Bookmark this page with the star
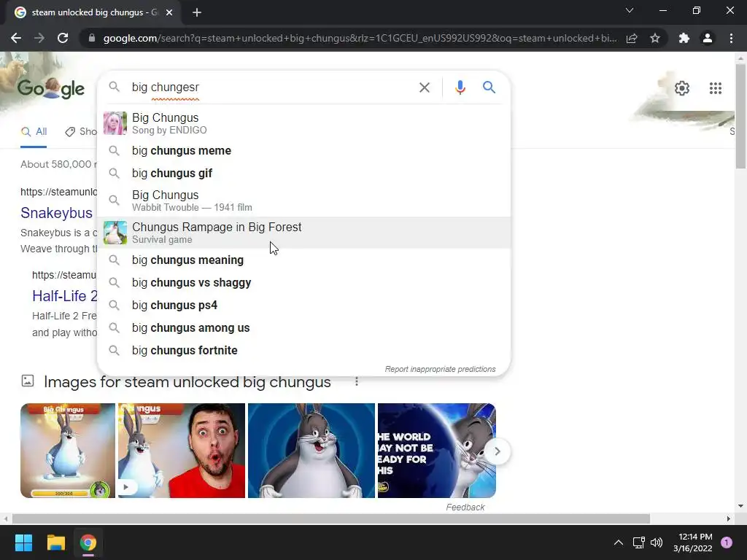Screen dimensions: 747x560 [x=655, y=38]
